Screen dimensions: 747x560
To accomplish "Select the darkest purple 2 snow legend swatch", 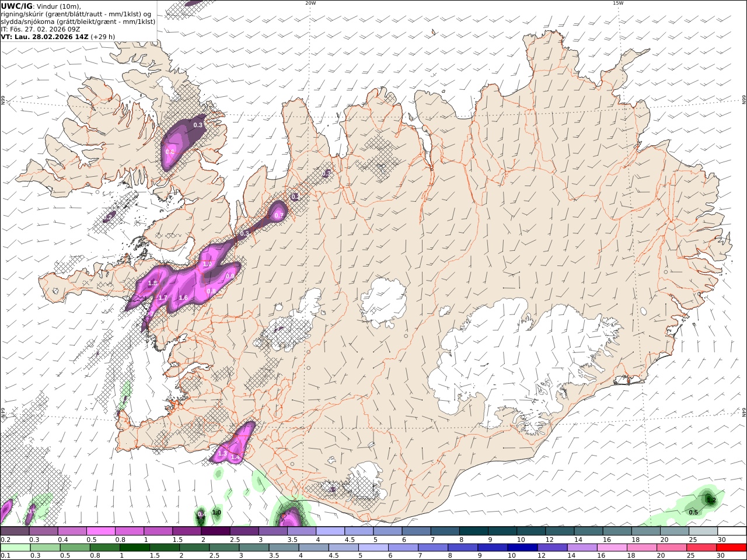I will pyautogui.click(x=215, y=531).
